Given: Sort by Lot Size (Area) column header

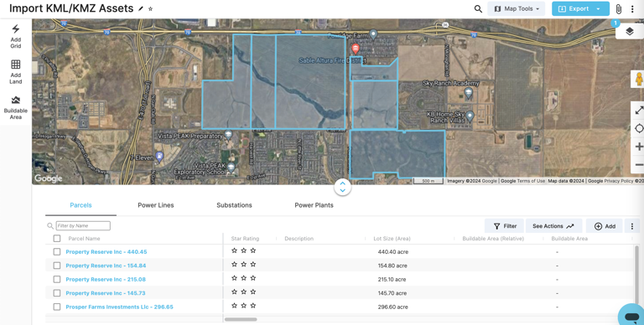Looking at the screenshot, I should click(x=392, y=239).
